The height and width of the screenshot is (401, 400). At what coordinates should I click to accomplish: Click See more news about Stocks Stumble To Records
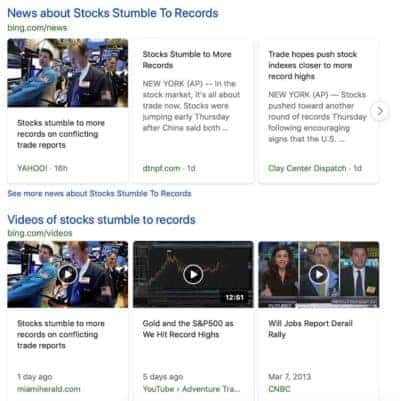click(99, 193)
